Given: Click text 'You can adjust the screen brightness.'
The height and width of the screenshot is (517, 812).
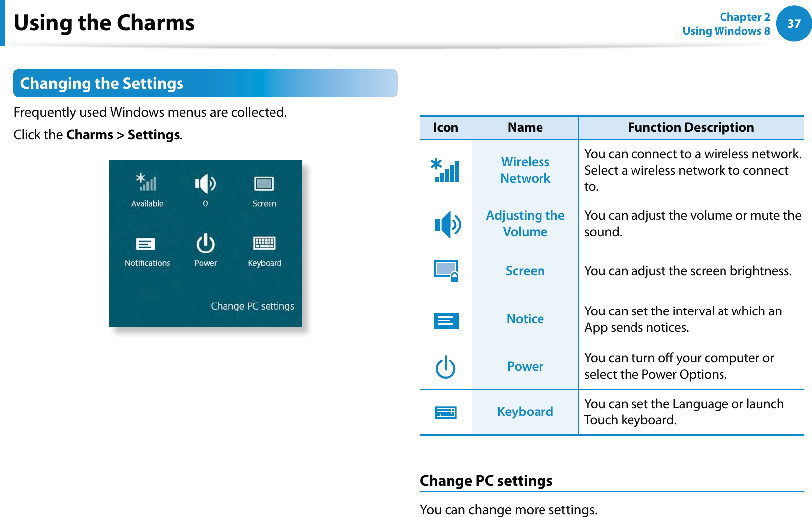Looking at the screenshot, I should click(688, 271).
